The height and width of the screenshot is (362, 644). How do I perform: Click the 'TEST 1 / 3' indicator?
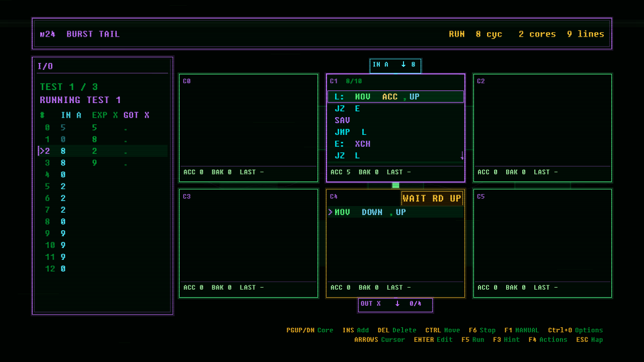(69, 87)
